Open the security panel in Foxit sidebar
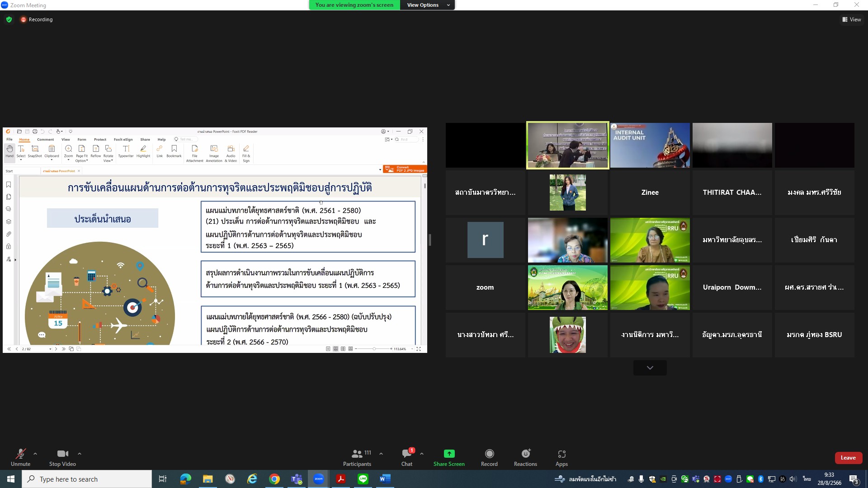868x488 pixels. (x=9, y=247)
